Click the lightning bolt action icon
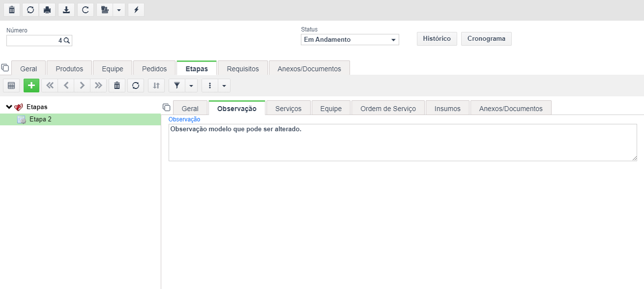Screen dimensions: 644x289 (136, 10)
